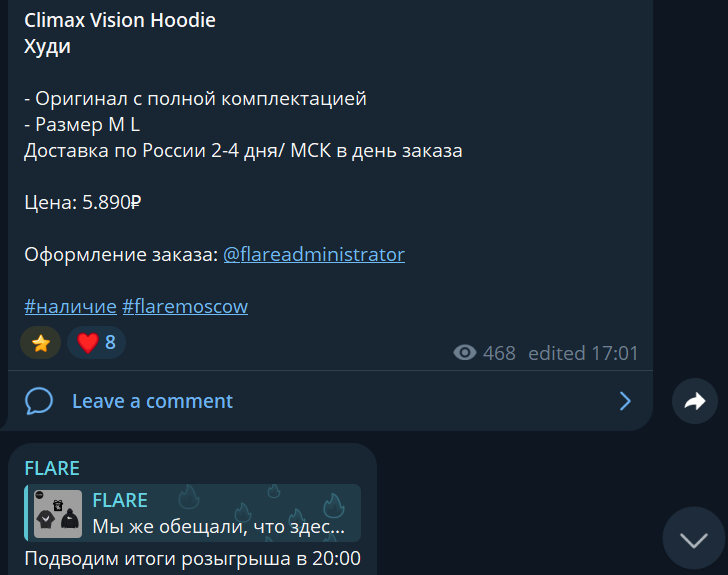Click the price line Цена: 5.890₽

click(x=83, y=203)
